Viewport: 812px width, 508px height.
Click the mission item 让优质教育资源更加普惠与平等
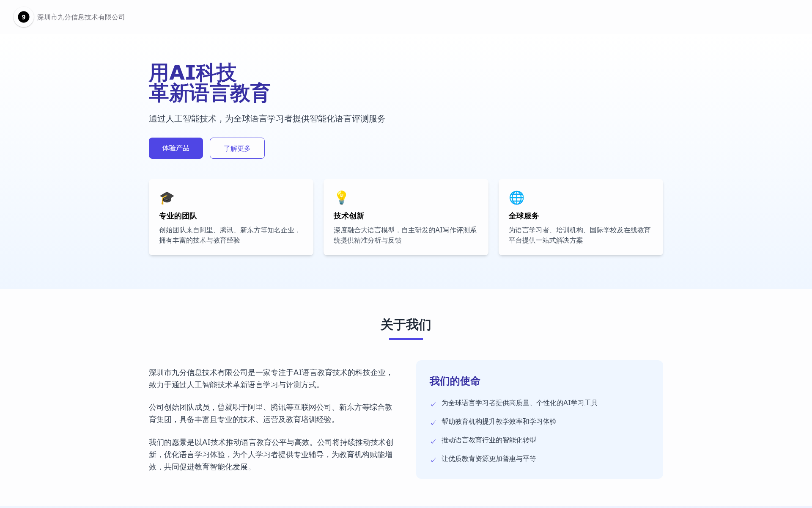[489, 459]
